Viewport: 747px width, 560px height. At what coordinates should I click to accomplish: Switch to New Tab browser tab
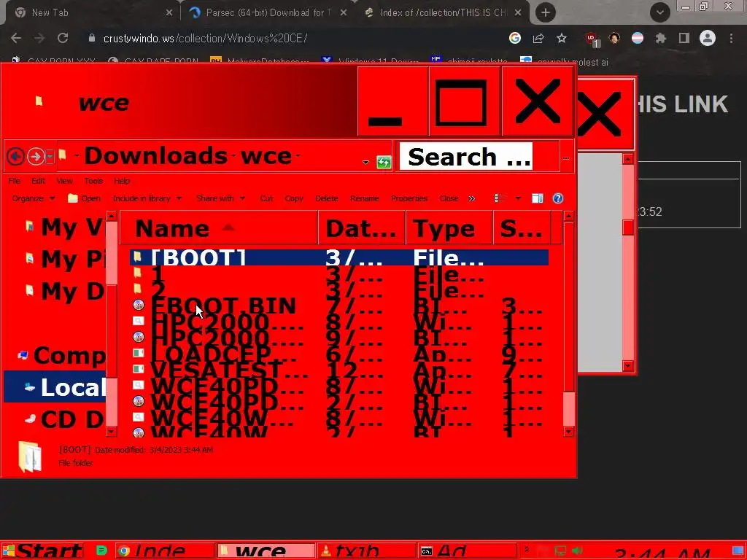[x=90, y=13]
